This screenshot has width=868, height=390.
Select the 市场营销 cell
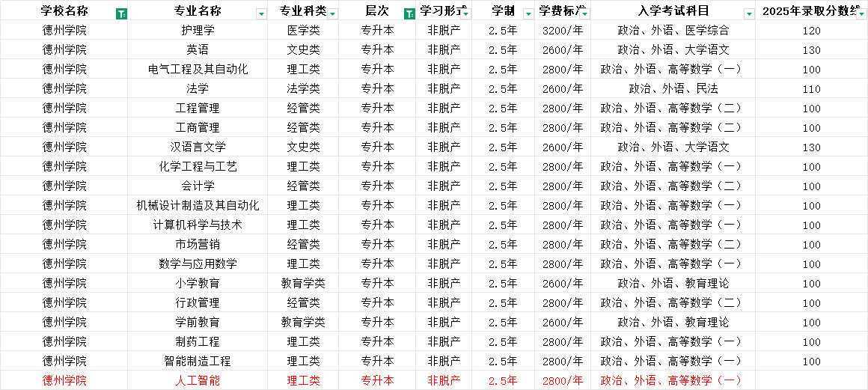pyautogui.click(x=198, y=245)
